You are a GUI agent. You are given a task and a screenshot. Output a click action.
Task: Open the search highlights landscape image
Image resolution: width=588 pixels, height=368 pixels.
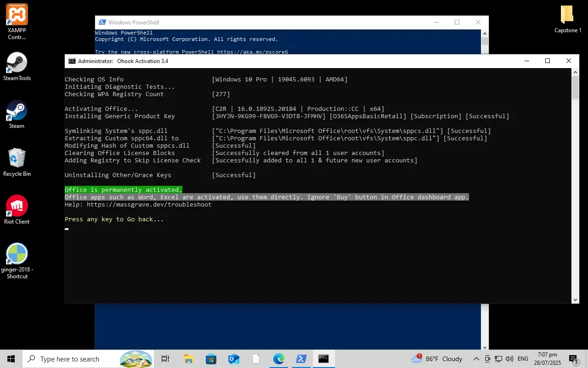tap(136, 359)
